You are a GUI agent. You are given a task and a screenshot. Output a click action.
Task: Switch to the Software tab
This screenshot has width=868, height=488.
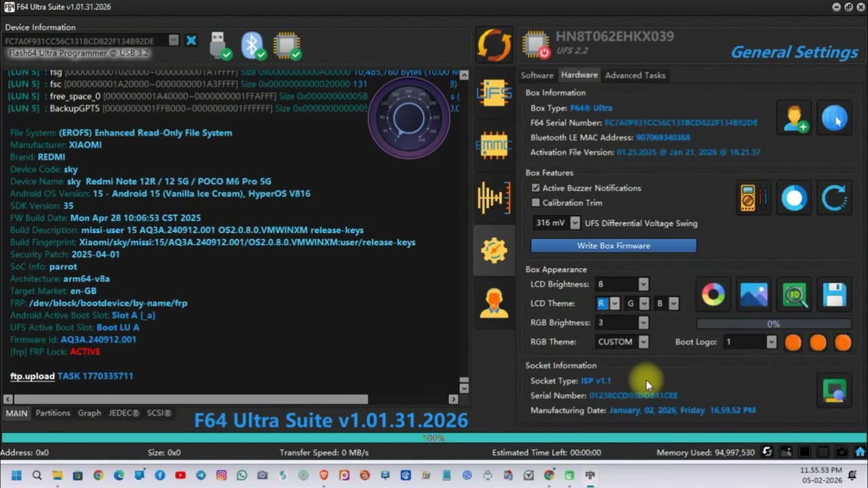pos(537,75)
